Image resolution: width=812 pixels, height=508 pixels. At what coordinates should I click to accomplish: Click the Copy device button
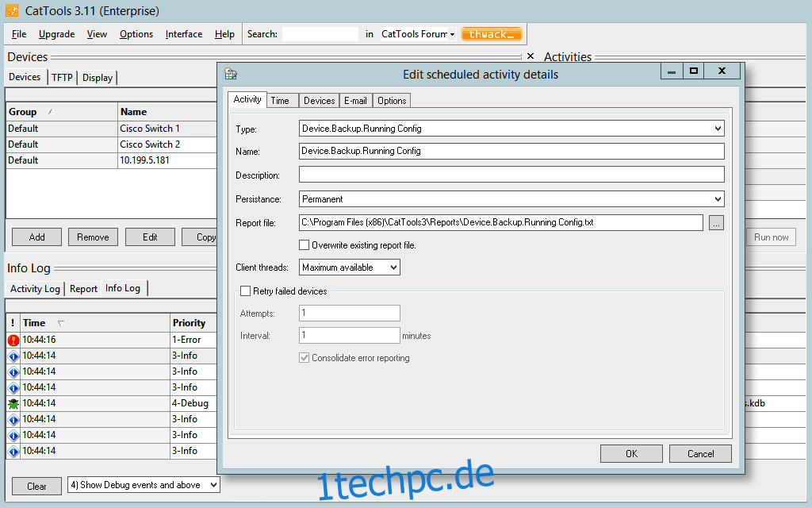click(200, 237)
